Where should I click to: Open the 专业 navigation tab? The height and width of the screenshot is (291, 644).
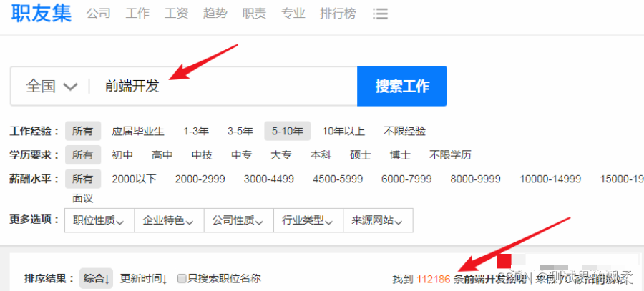click(293, 14)
